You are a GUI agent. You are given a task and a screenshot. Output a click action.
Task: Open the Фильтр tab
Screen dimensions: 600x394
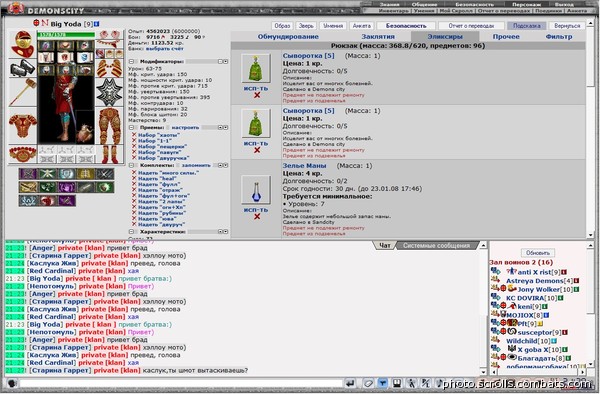pos(559,37)
